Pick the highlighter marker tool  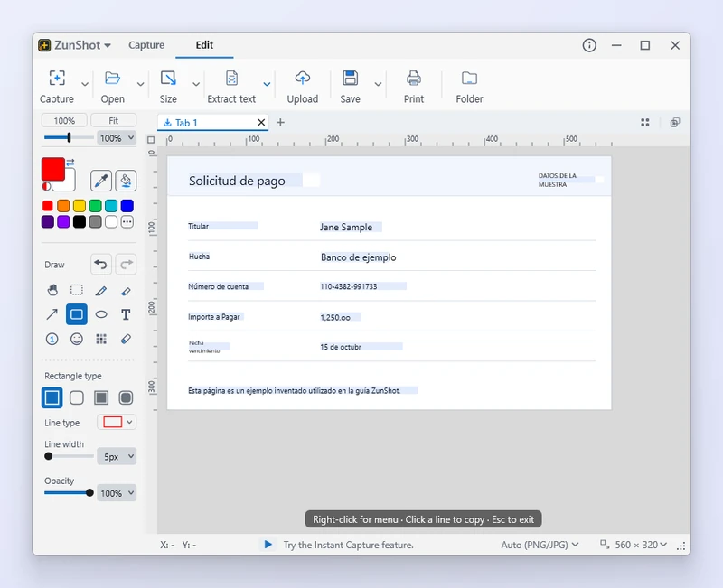point(126,291)
